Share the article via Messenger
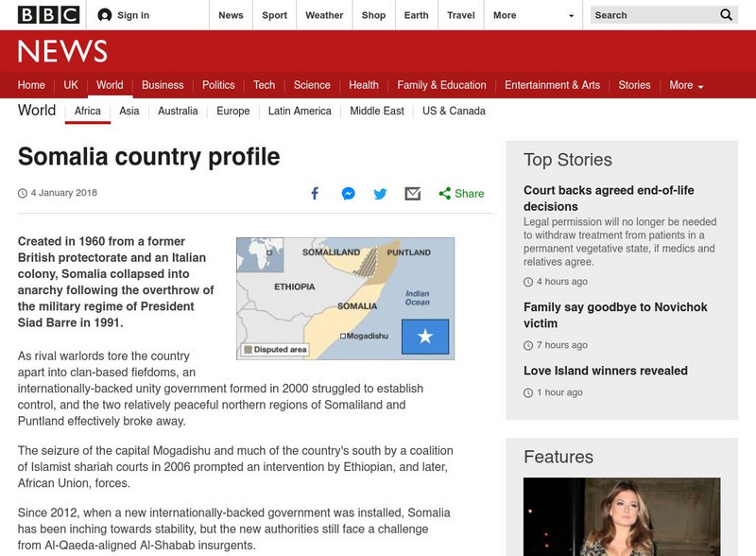This screenshot has height=556, width=756. 347,193
